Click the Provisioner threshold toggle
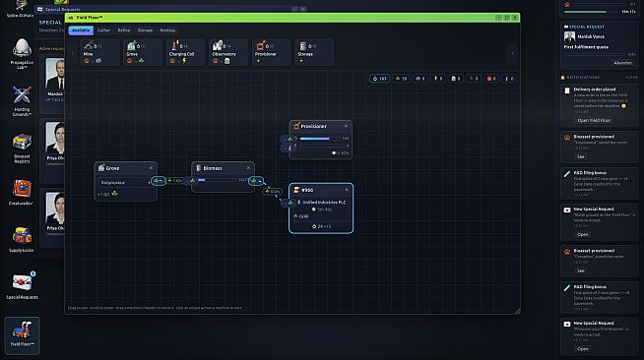Image resolution: width=644 pixels, height=360 pixels. point(340,152)
